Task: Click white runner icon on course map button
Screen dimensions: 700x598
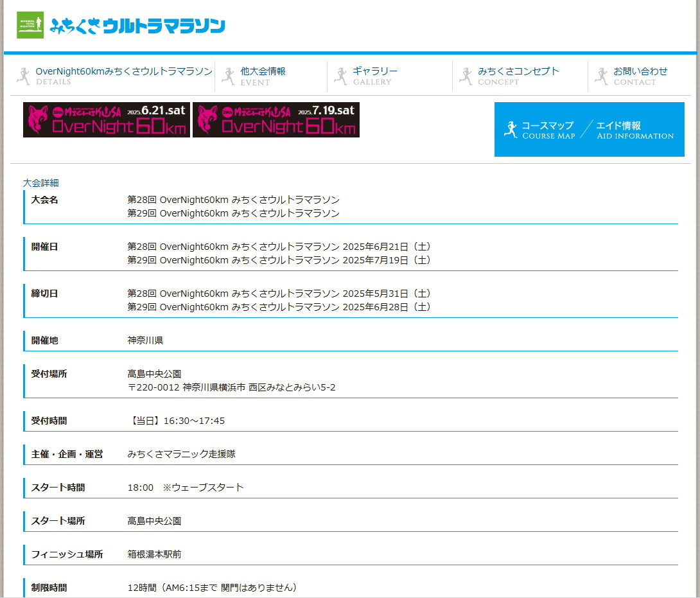Action: (511, 130)
